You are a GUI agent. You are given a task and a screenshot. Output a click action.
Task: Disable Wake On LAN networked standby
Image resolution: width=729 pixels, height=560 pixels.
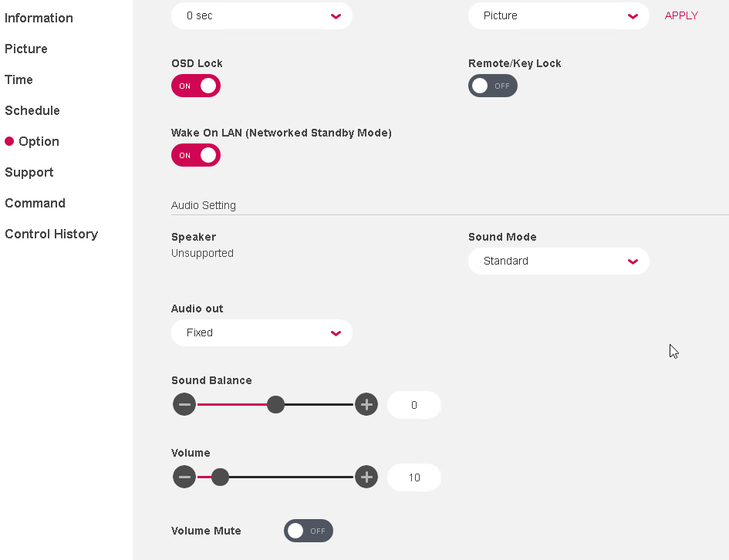[x=195, y=155]
